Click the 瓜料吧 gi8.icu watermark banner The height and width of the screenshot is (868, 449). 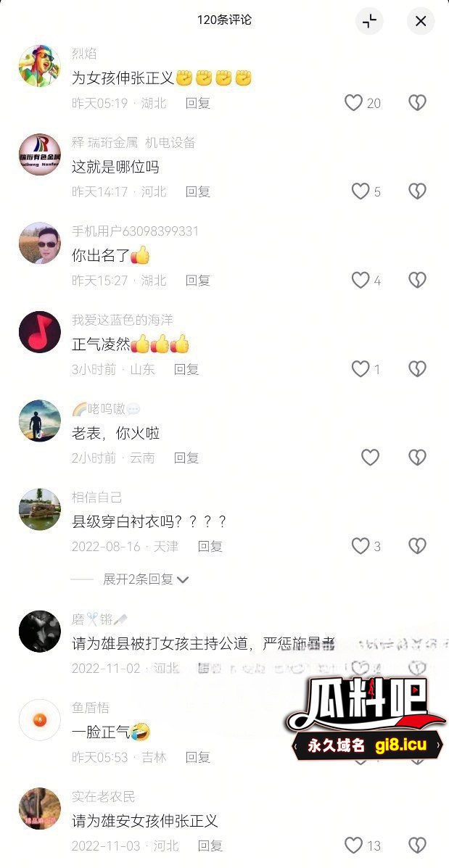[366, 719]
